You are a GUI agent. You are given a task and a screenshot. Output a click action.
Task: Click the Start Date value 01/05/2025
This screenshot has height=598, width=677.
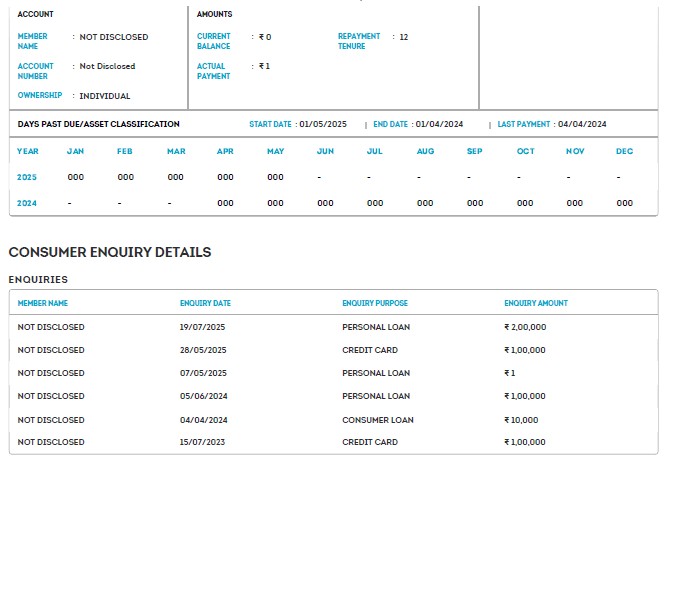(323, 124)
